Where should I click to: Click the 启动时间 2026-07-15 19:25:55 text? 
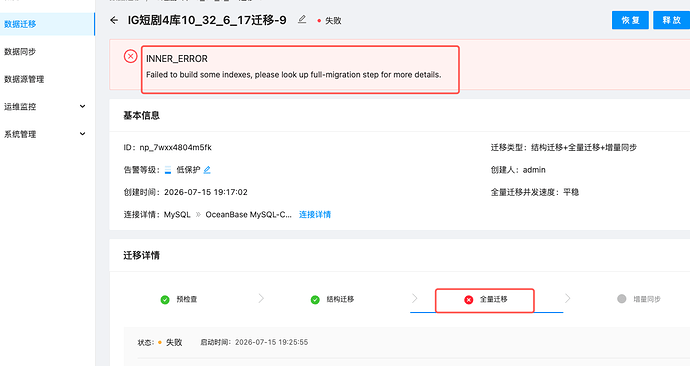pos(254,342)
